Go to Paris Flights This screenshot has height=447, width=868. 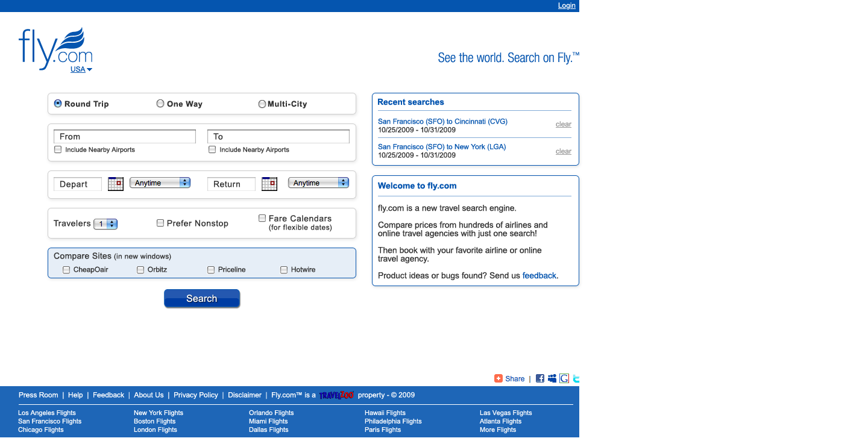click(383, 430)
